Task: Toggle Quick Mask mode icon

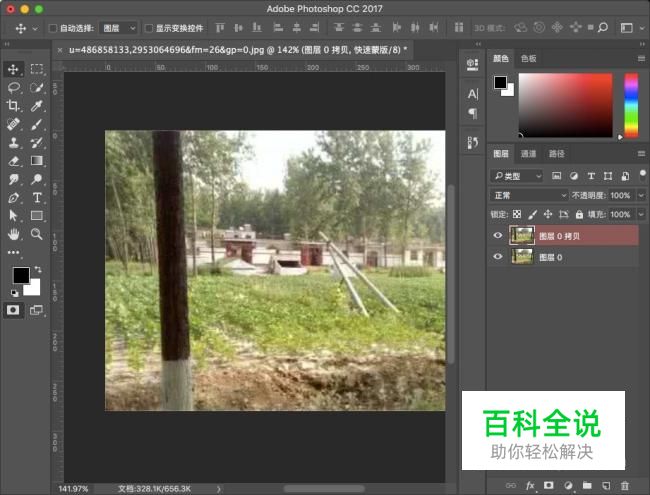Action: pyautogui.click(x=13, y=310)
